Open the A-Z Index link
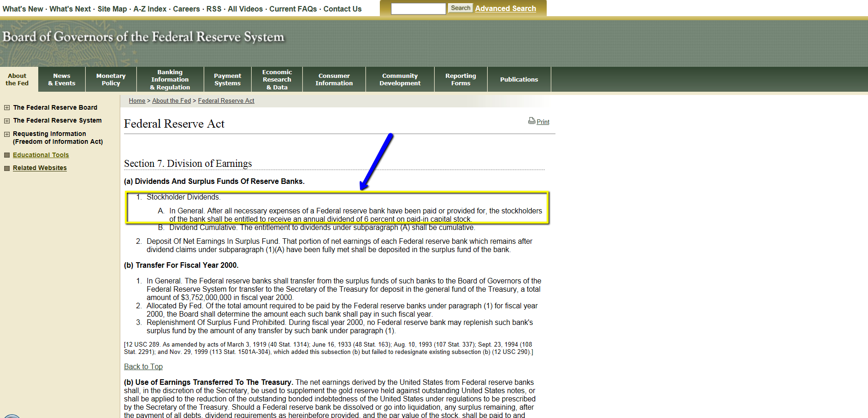Image resolution: width=868 pixels, height=418 pixels. pos(150,9)
